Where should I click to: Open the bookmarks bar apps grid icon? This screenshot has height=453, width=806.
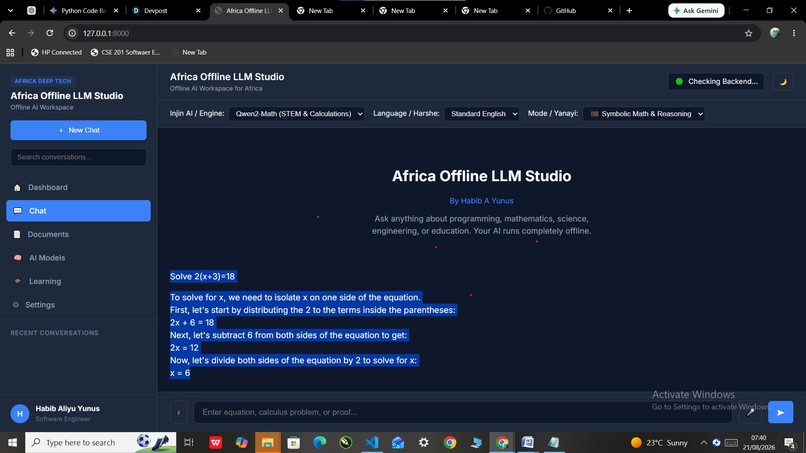click(10, 52)
